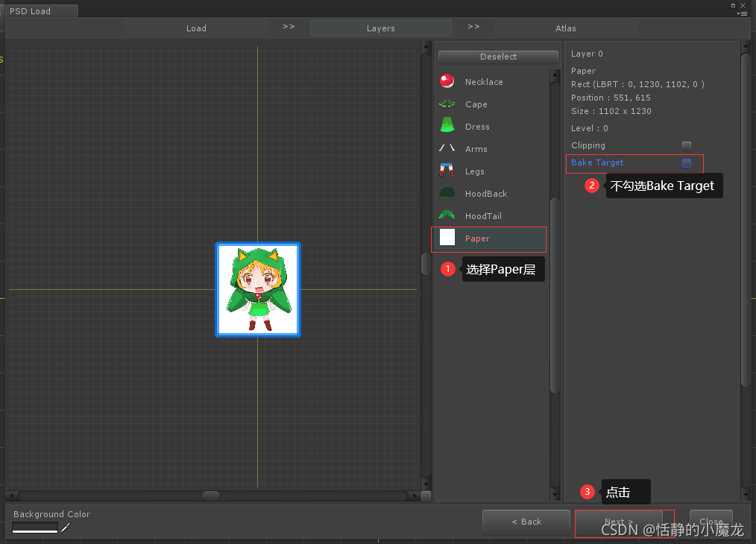The height and width of the screenshot is (544, 756).
Task: Switch to the Layers step tab
Action: 380,28
